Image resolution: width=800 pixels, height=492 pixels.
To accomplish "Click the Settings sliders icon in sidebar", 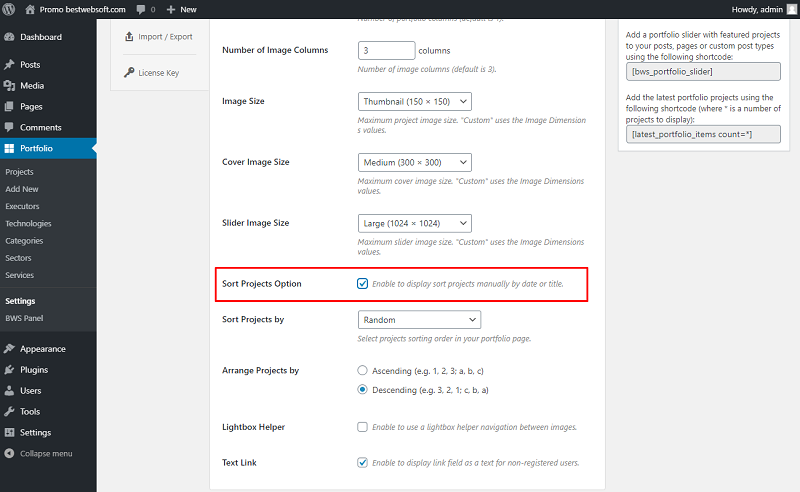I will point(9,432).
